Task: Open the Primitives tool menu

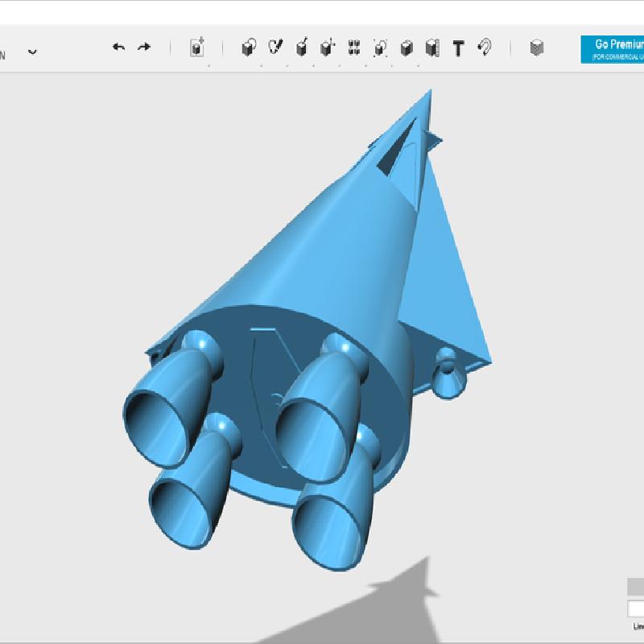Action: (249, 48)
